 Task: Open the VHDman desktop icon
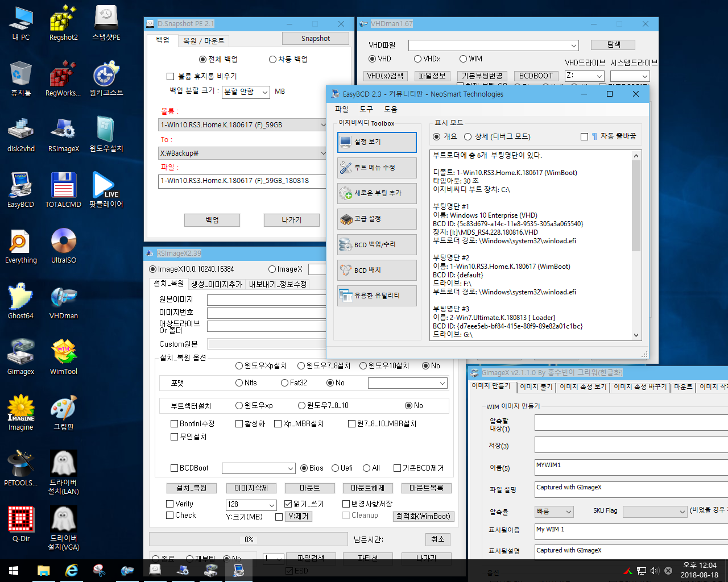pos(63,302)
